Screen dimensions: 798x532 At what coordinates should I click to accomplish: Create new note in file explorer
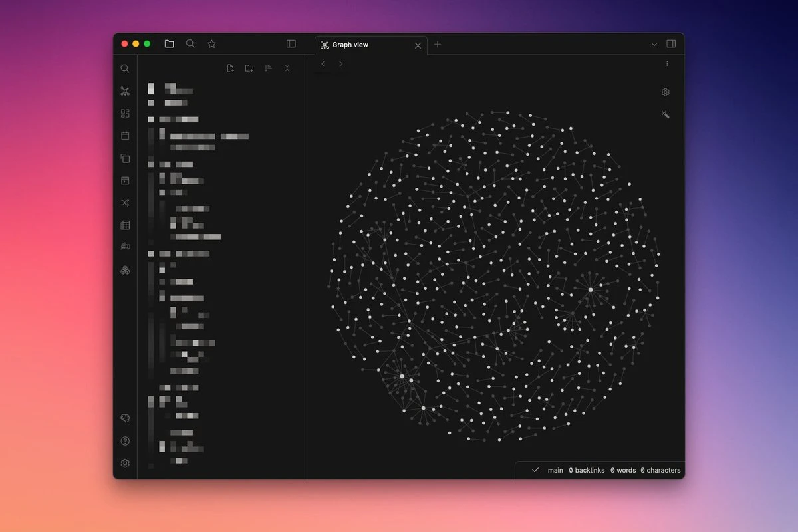point(230,68)
